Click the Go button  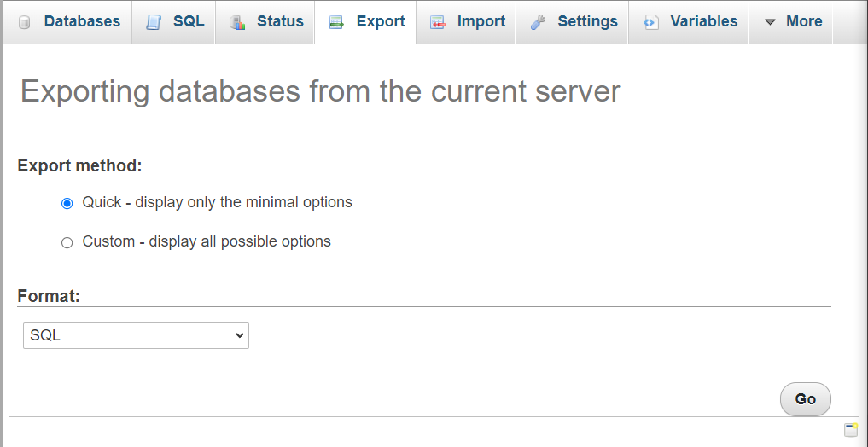pos(806,399)
